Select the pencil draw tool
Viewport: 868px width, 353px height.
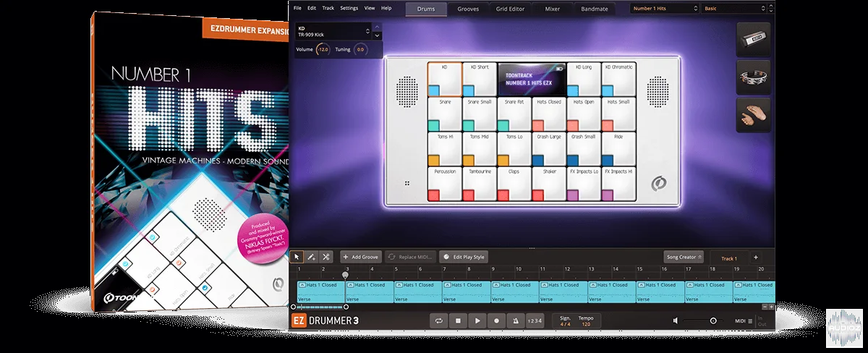pyautogui.click(x=311, y=257)
